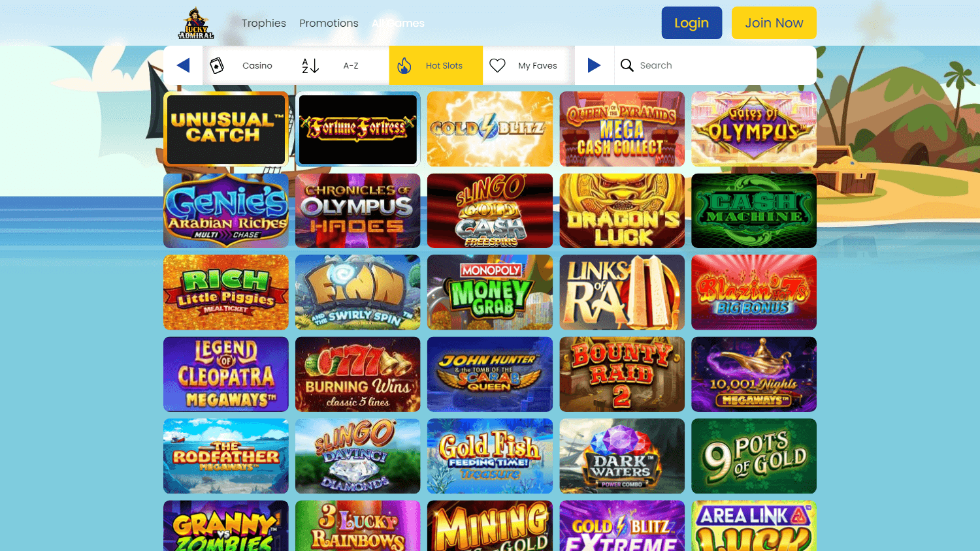Select the 9 Pots of Gold thumbnail
Image resolution: width=980 pixels, height=551 pixels.
coord(754,456)
